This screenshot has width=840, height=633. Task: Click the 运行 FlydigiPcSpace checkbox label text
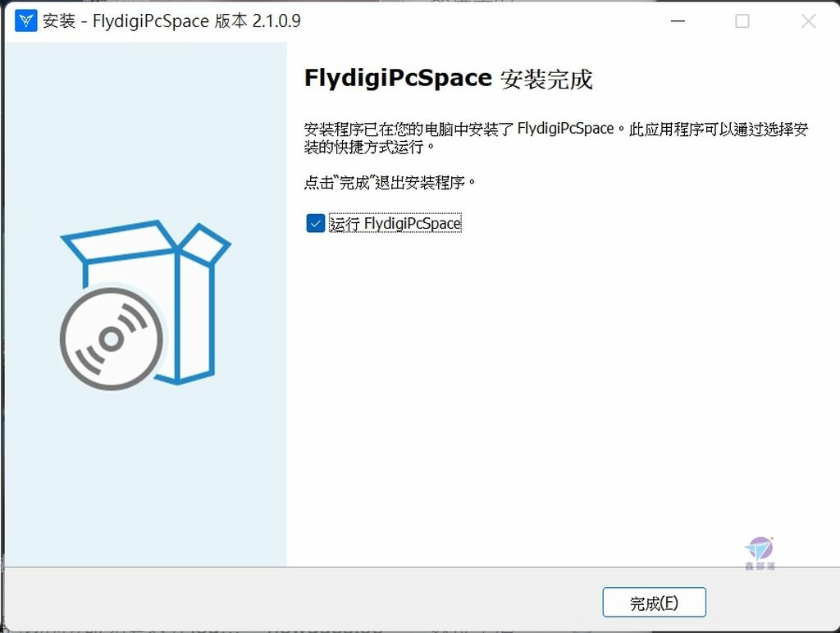point(395,223)
